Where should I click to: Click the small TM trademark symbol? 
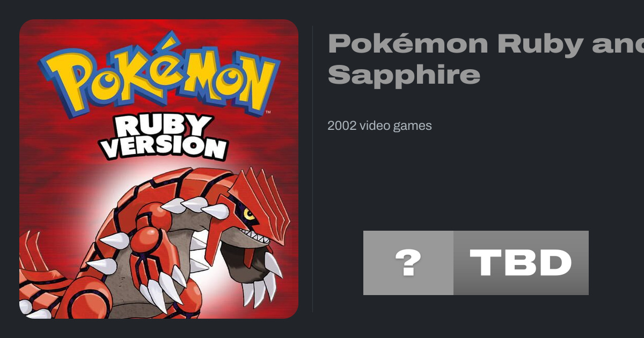(x=268, y=113)
